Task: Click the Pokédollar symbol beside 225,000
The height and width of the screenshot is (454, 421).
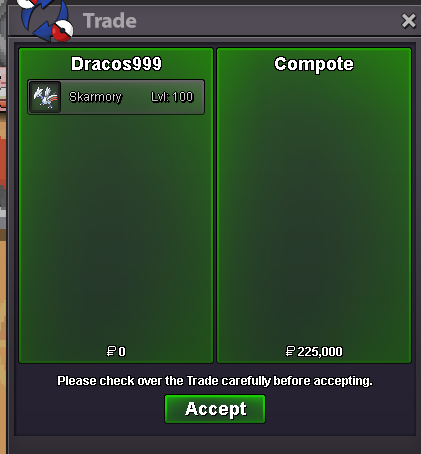Action: (290, 351)
